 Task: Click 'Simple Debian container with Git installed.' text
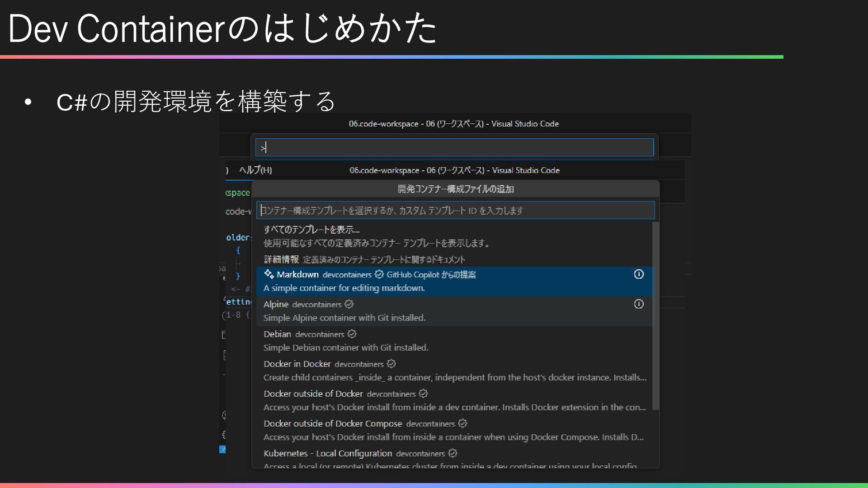pyautogui.click(x=346, y=348)
